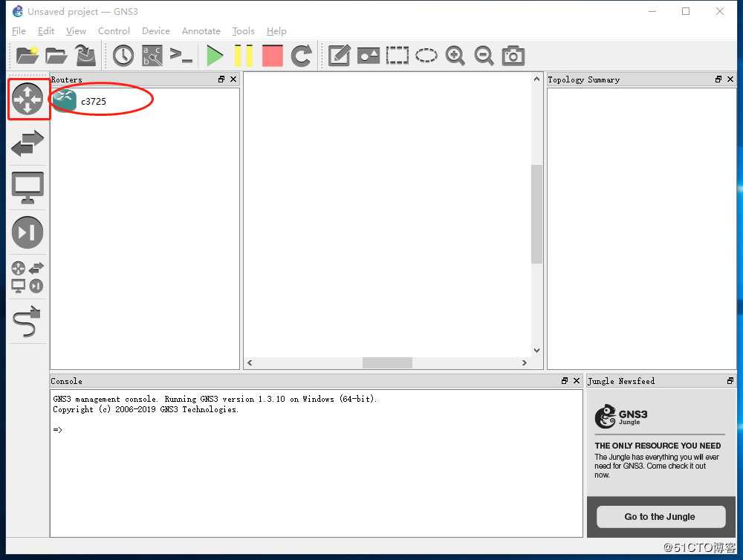
Task: Draw a rectangle annotation
Action: [397, 56]
